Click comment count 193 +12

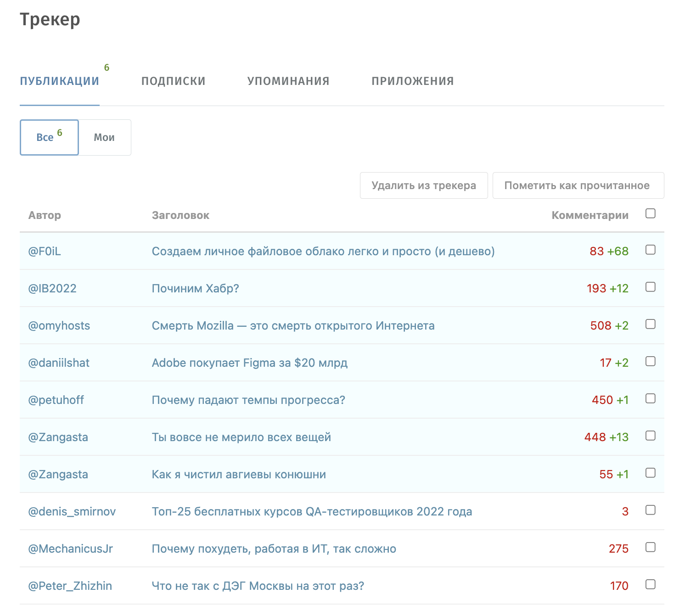[x=607, y=288]
